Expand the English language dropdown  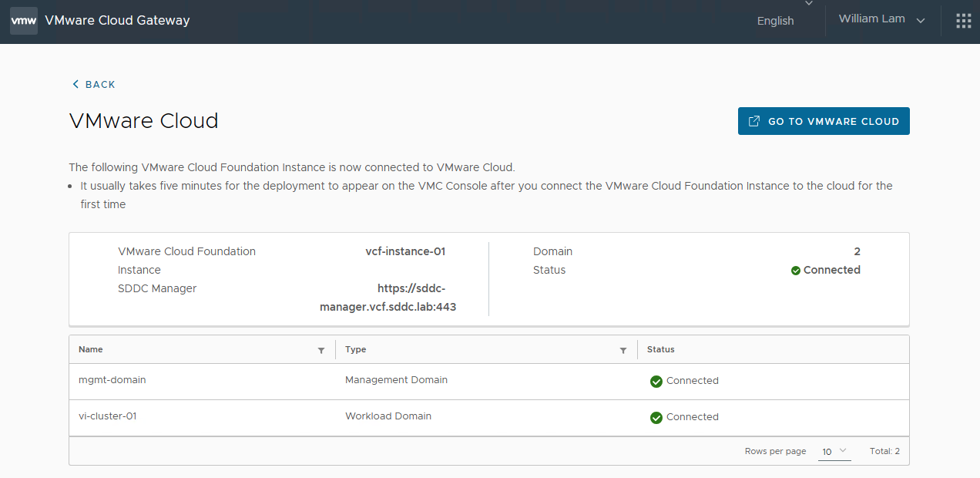(x=775, y=21)
